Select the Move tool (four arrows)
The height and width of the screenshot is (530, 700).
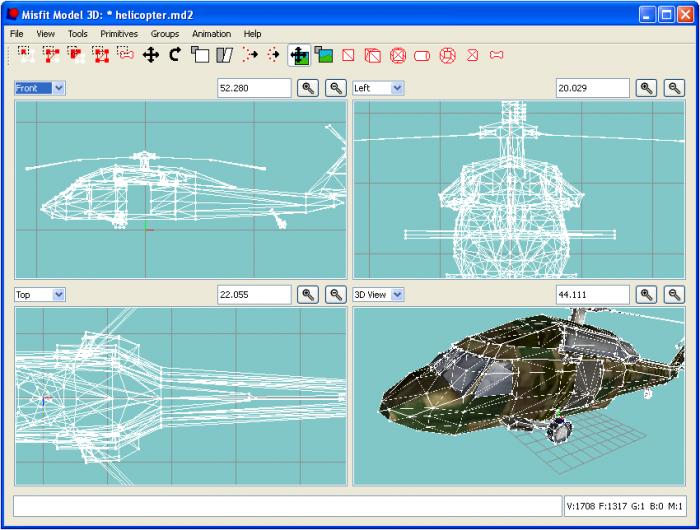(x=150, y=55)
